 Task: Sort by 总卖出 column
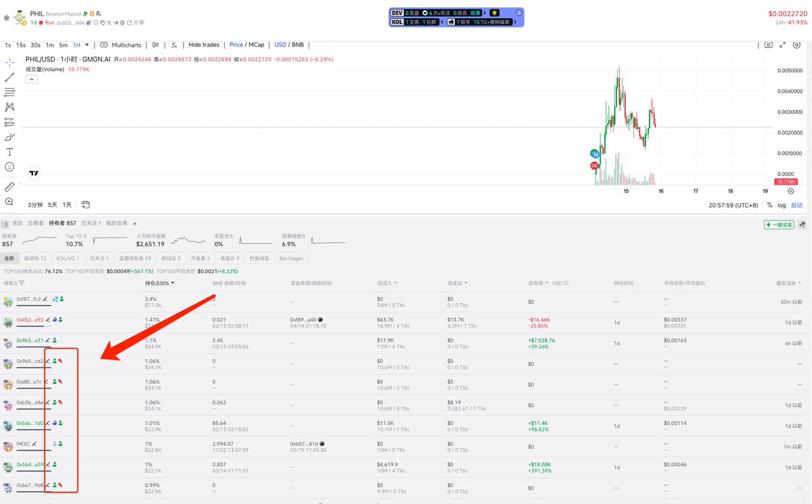tap(457, 283)
